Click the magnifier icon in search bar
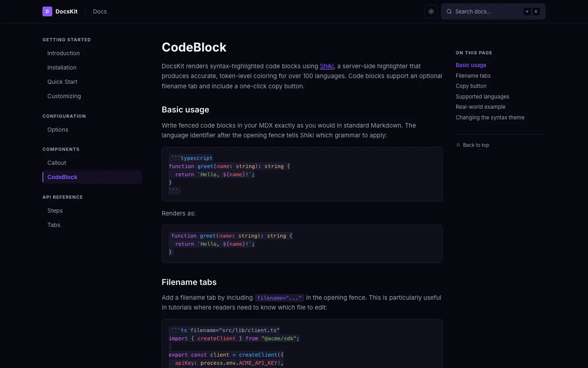 click(x=449, y=11)
